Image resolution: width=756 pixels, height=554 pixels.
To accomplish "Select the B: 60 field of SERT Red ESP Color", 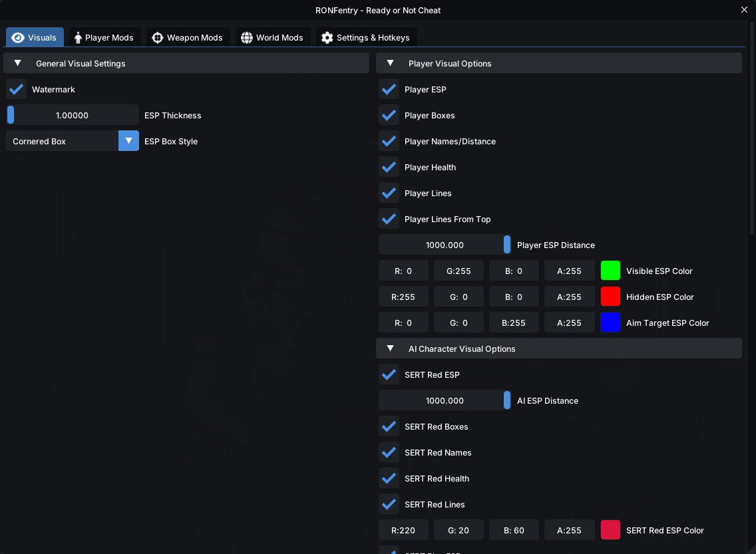I will (x=514, y=530).
